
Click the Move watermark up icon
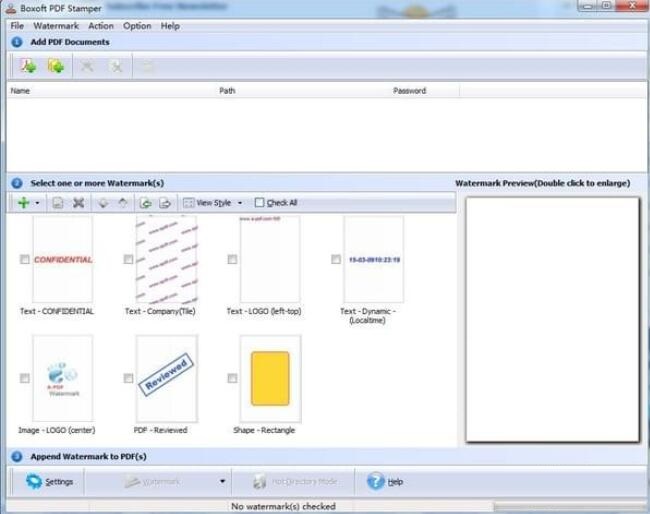click(x=123, y=203)
